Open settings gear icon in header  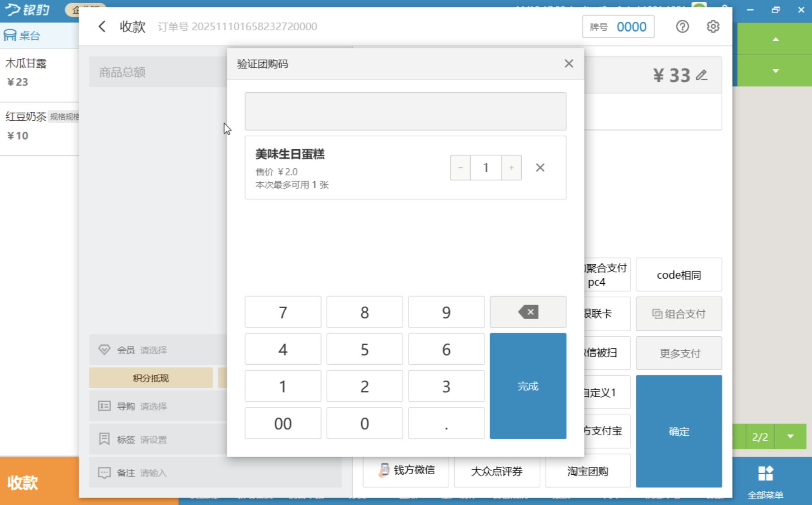[x=713, y=27]
